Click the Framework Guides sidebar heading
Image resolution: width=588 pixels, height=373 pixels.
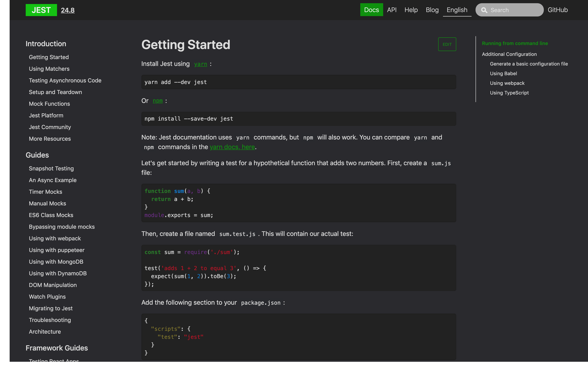point(57,348)
